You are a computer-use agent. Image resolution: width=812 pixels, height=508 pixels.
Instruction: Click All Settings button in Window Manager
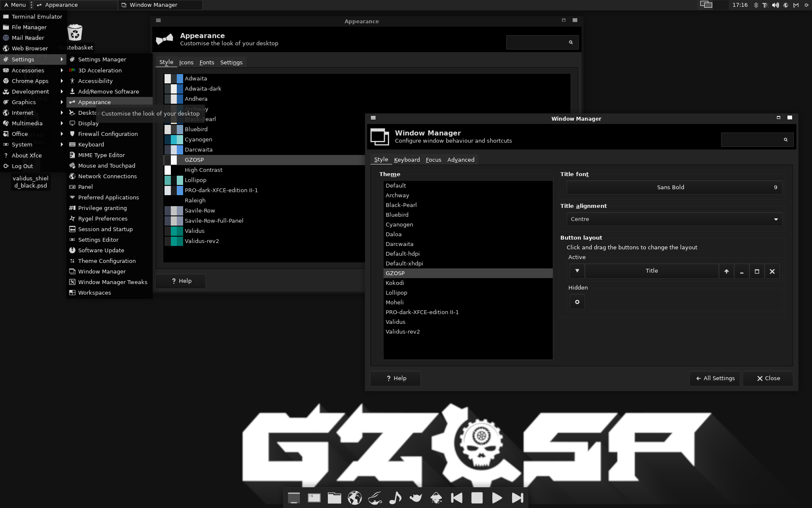[x=715, y=378]
